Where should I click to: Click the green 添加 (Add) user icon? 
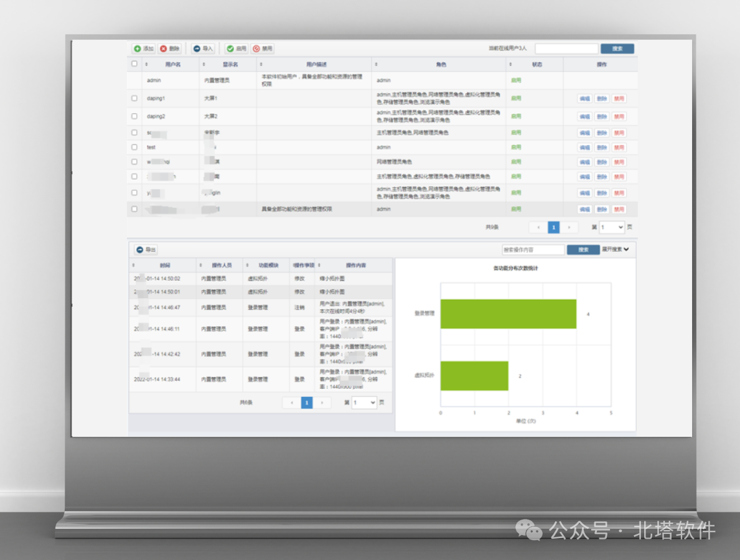(138, 49)
